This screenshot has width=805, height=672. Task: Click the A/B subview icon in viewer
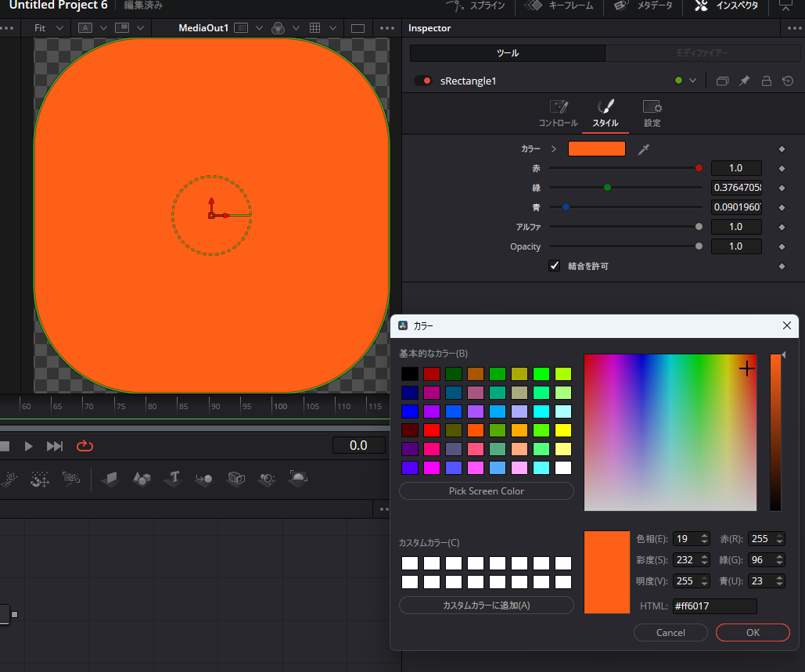coord(85,27)
